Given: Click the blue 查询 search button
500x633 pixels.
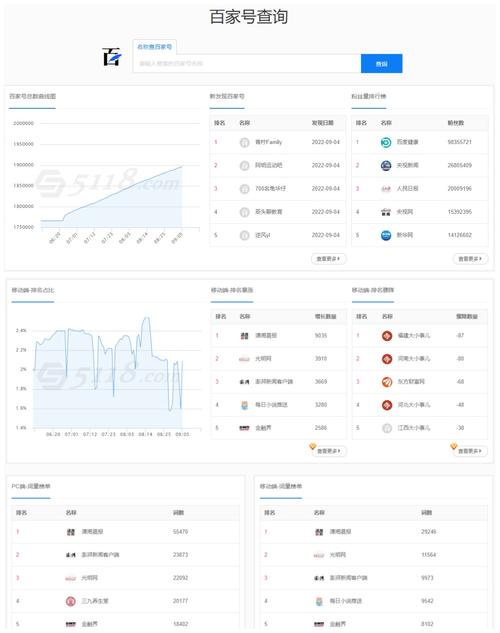Looking at the screenshot, I should [381, 64].
